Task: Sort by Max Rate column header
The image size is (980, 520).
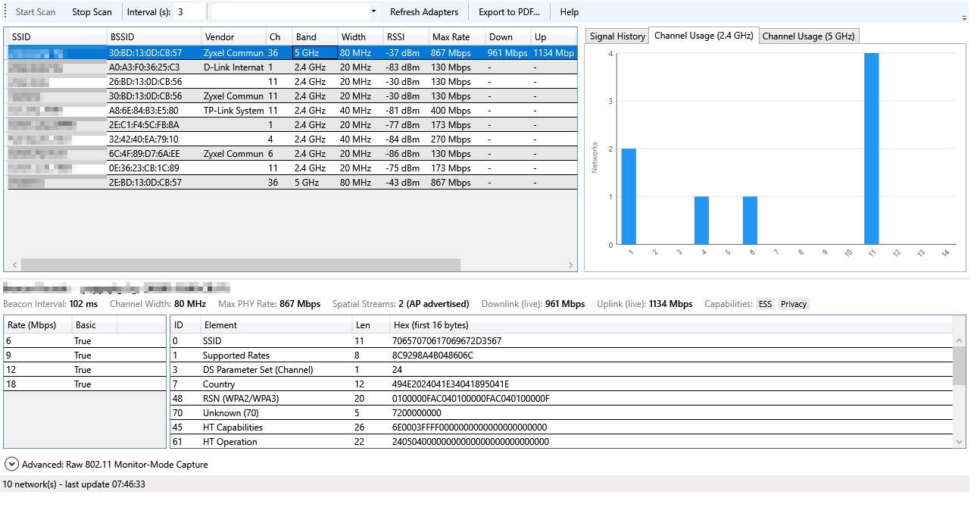Action: [x=457, y=36]
